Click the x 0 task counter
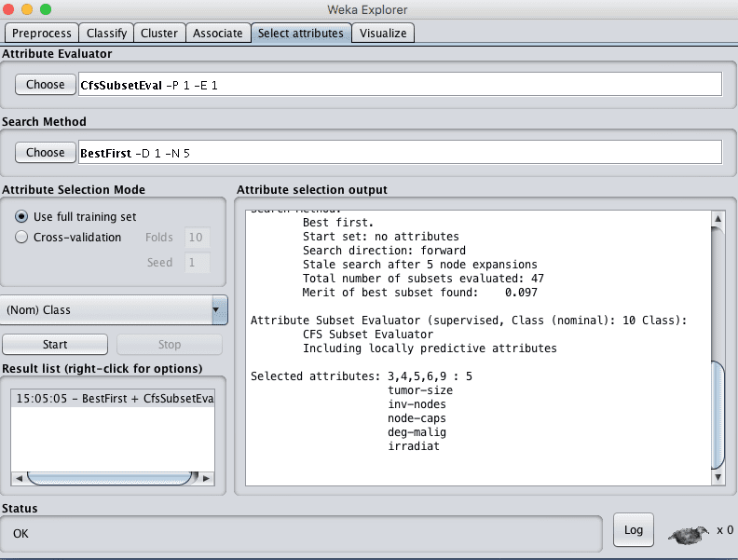 [725, 530]
